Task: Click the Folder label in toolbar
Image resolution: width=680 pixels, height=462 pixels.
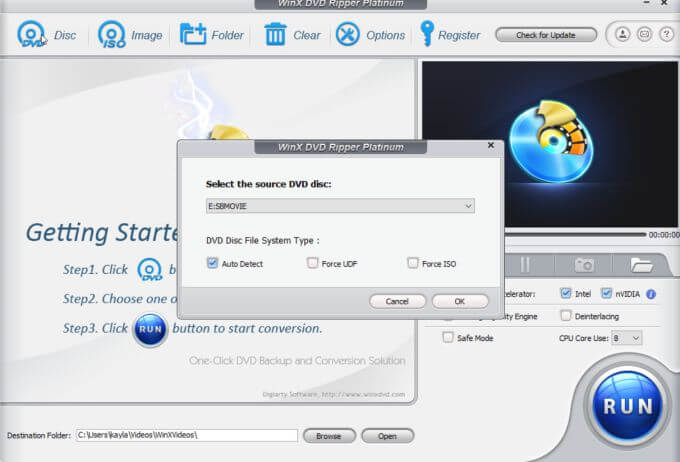Action: tap(228, 35)
